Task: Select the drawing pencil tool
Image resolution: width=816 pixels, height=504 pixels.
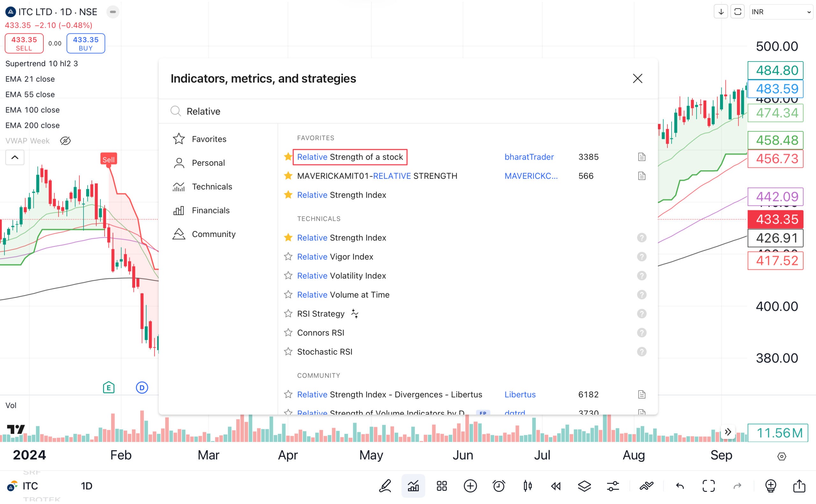Action: pos(385,486)
